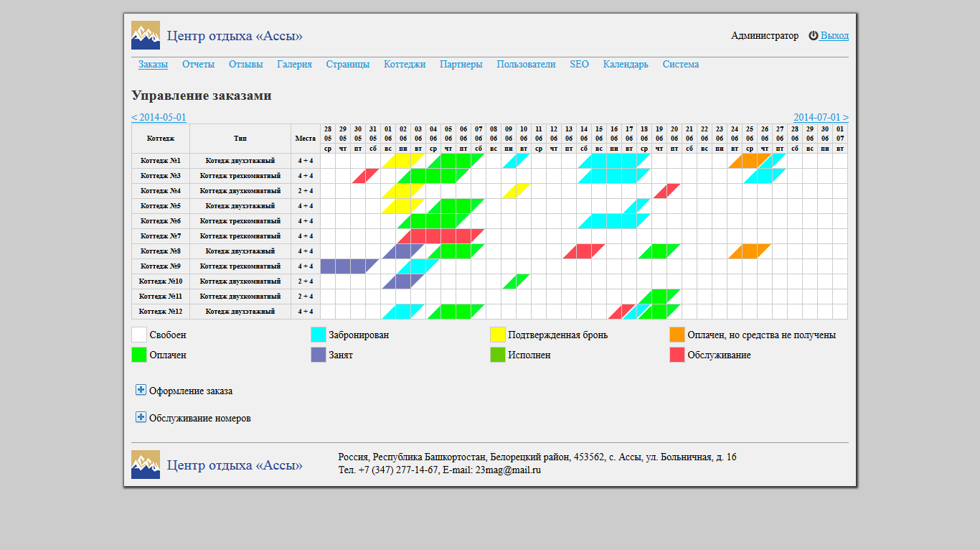Expand the Оформление заказа section
The height and width of the screenshot is (550, 980).
click(141, 390)
